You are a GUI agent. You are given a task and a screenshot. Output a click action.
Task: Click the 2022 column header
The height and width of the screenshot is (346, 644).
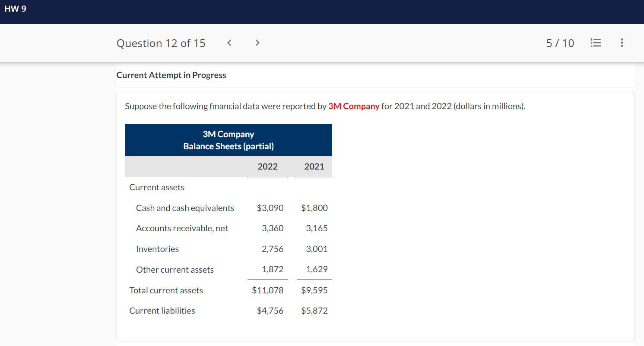[x=268, y=167]
